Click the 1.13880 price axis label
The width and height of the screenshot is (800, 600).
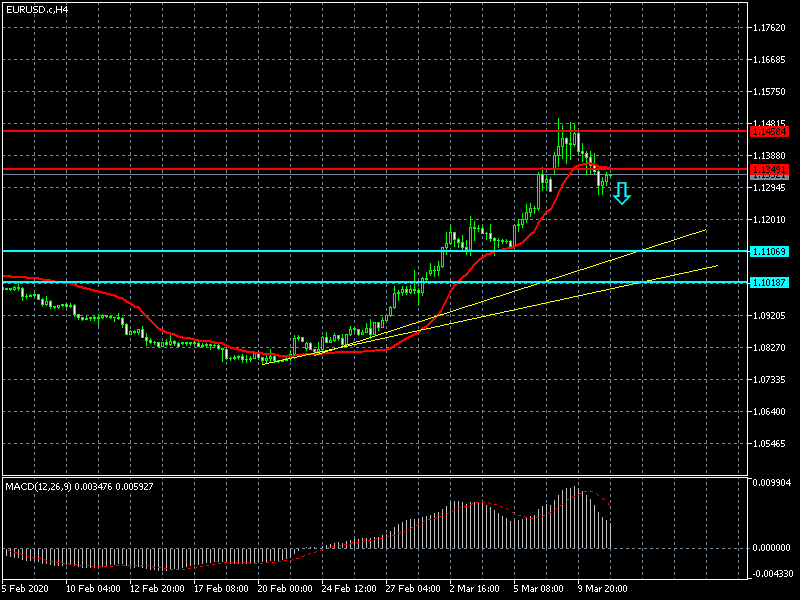(769, 156)
